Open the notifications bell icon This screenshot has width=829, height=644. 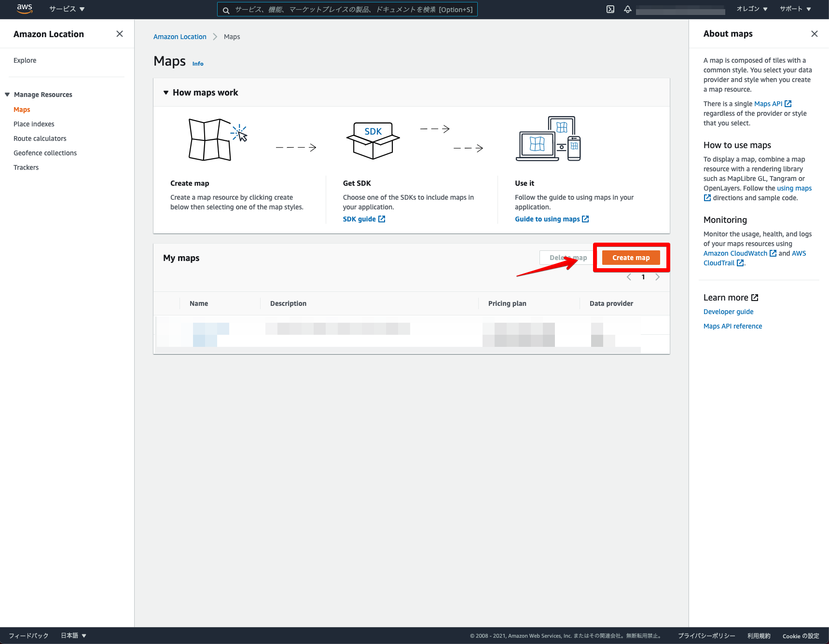pos(627,9)
